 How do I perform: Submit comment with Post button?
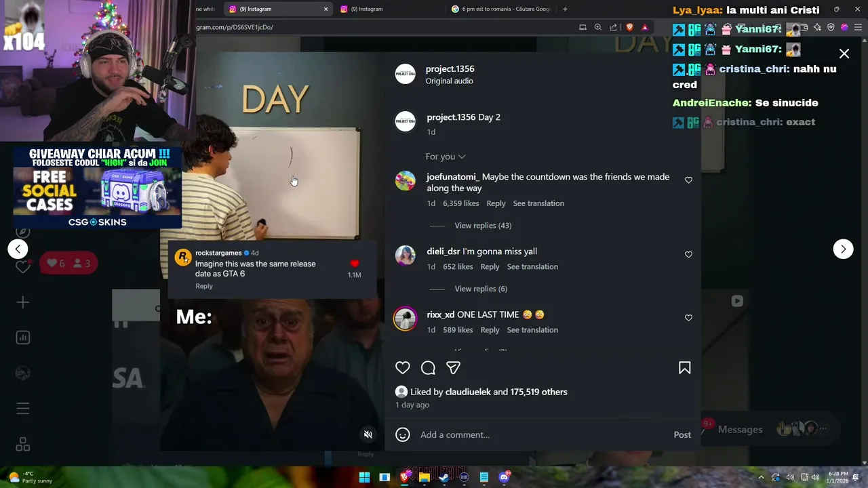(682, 434)
